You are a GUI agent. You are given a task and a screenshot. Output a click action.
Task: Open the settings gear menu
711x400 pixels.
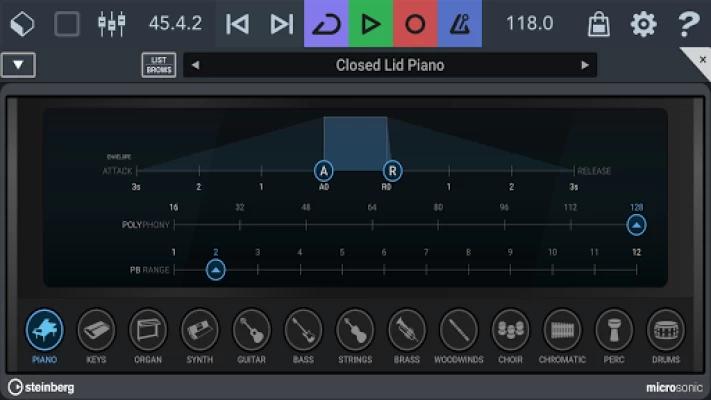tap(643, 24)
